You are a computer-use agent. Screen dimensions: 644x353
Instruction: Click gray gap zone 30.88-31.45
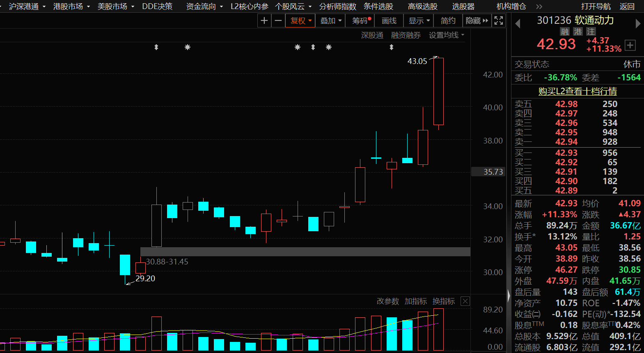point(305,252)
